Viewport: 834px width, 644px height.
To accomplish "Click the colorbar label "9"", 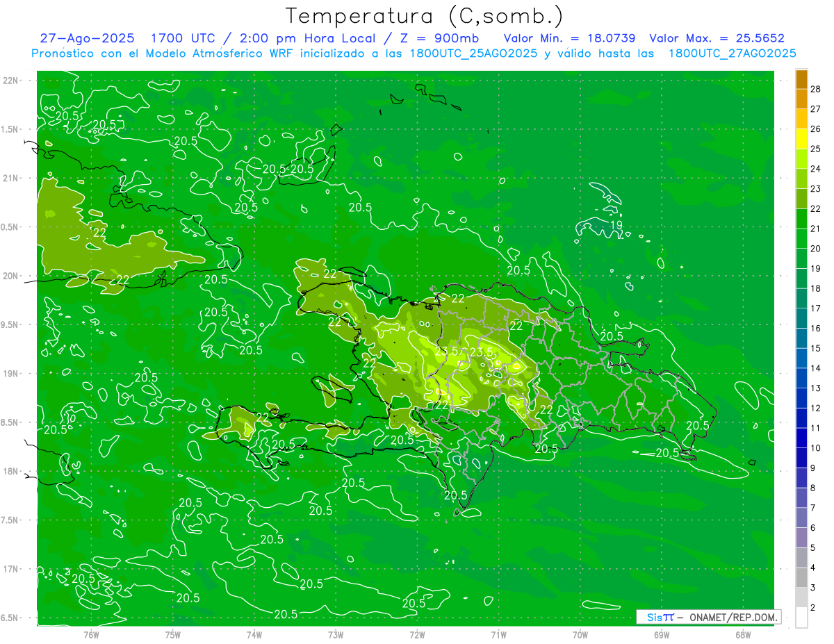I will 813,468.
